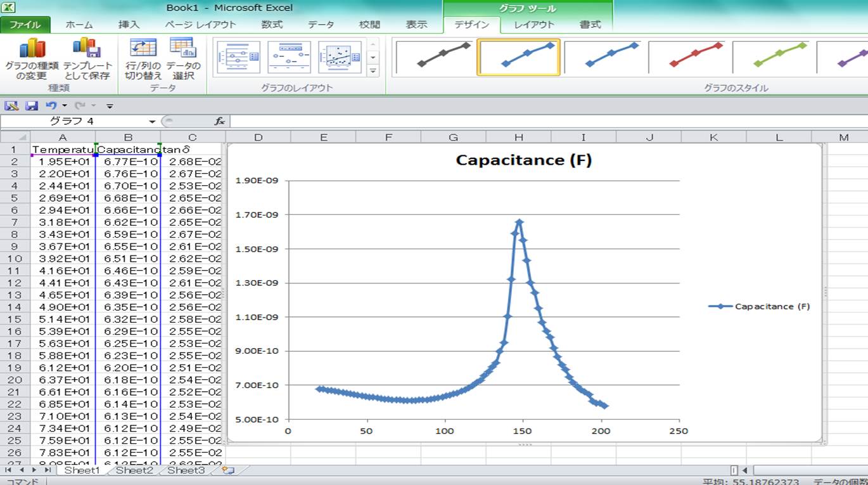Click Save as Template (テンプレートとして保存) icon

pyautogui.click(x=87, y=58)
